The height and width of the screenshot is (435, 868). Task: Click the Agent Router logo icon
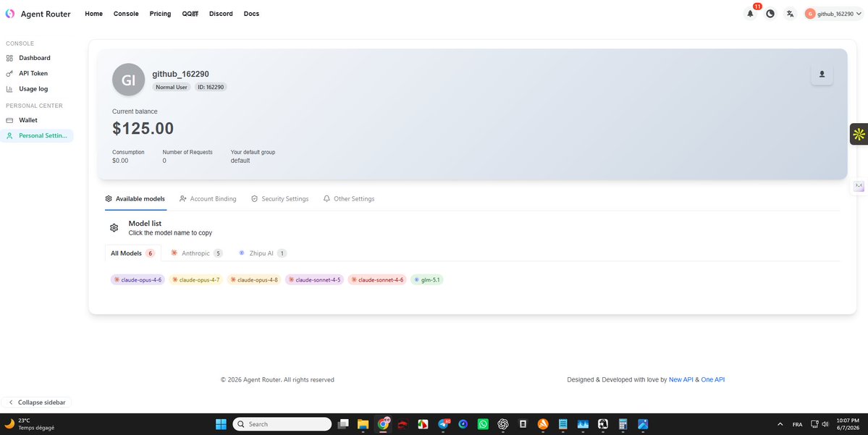tap(10, 14)
